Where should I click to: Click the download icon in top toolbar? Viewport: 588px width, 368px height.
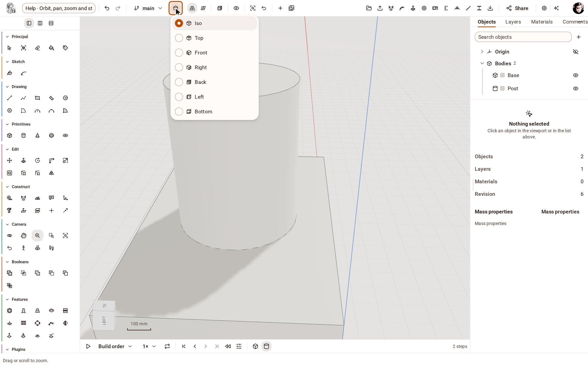coord(490,8)
